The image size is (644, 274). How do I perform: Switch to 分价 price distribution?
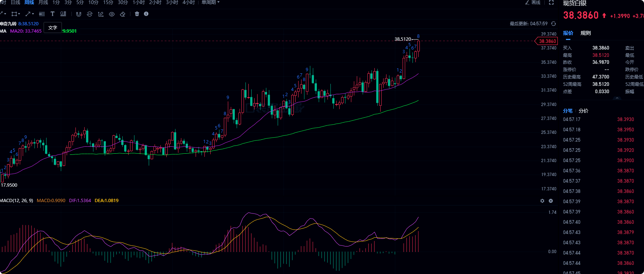tap(584, 111)
